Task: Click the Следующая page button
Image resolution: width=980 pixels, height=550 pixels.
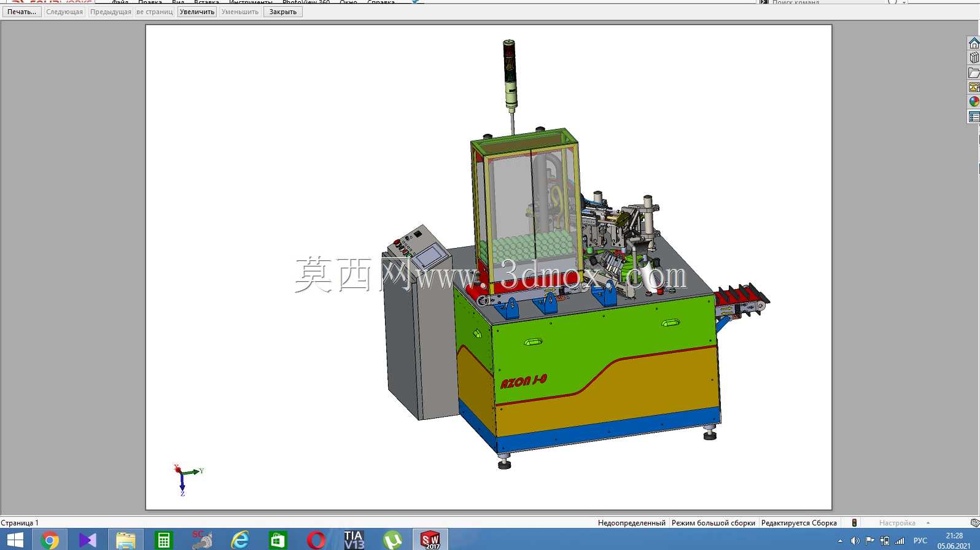Action: click(64, 12)
